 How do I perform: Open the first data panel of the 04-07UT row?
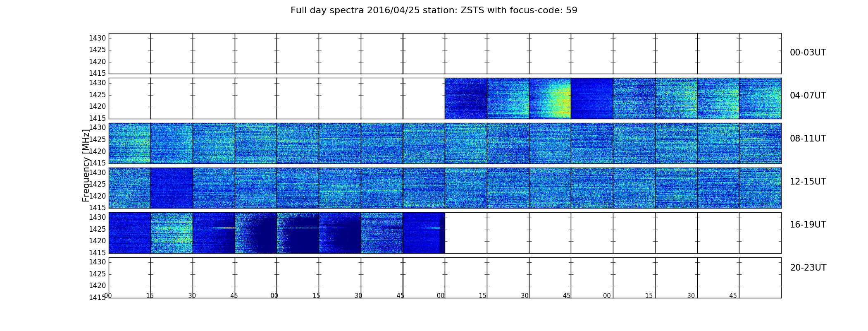click(466, 98)
